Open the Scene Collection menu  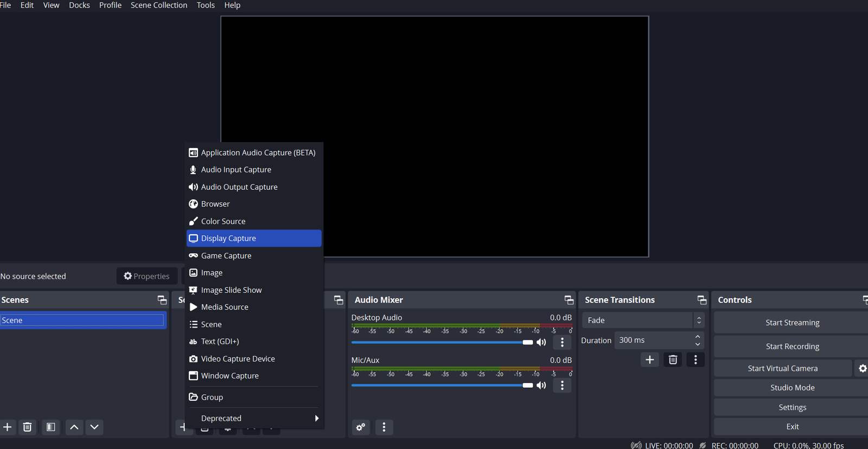159,5
